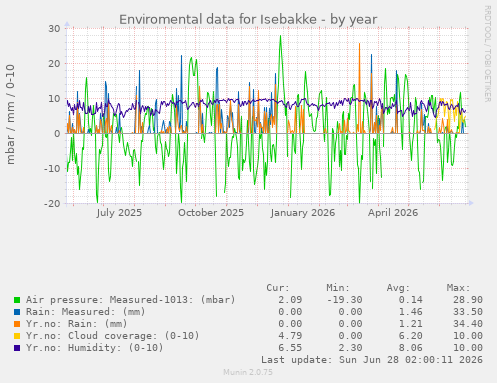Image resolution: width=497 pixels, height=383 pixels.
Task: Select the chart title 'Enviromental data for Isebakke'
Action: point(218,19)
